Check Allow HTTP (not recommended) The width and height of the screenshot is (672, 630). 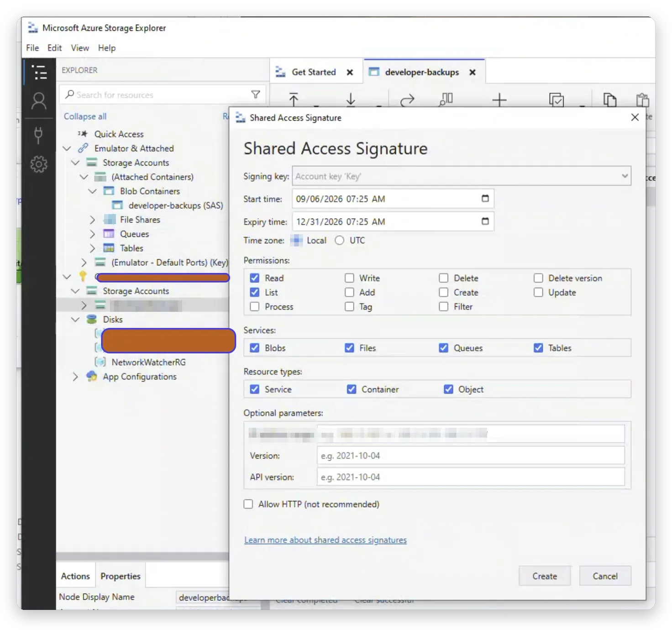tap(248, 504)
